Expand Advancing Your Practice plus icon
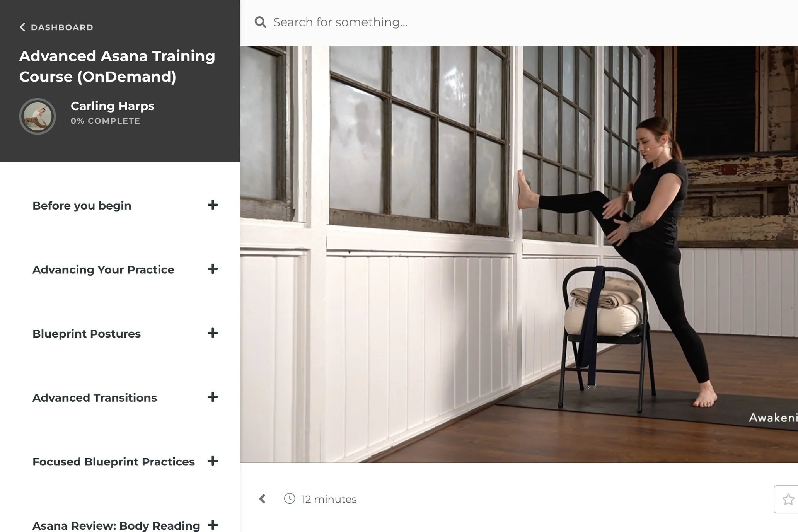 (x=213, y=269)
